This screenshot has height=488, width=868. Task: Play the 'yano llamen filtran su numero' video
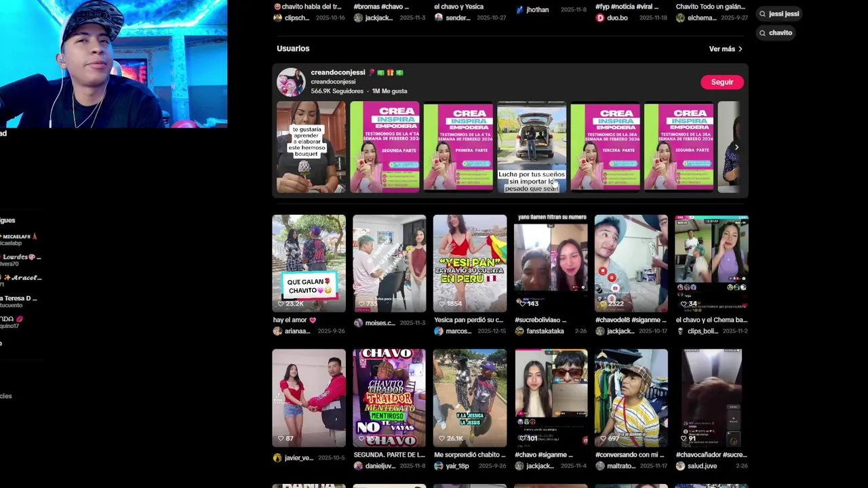click(550, 264)
